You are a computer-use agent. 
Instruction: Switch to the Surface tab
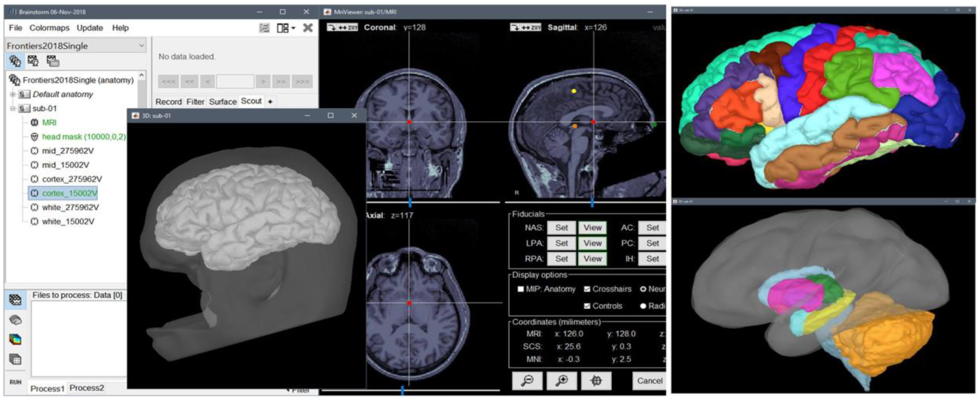coord(223,102)
